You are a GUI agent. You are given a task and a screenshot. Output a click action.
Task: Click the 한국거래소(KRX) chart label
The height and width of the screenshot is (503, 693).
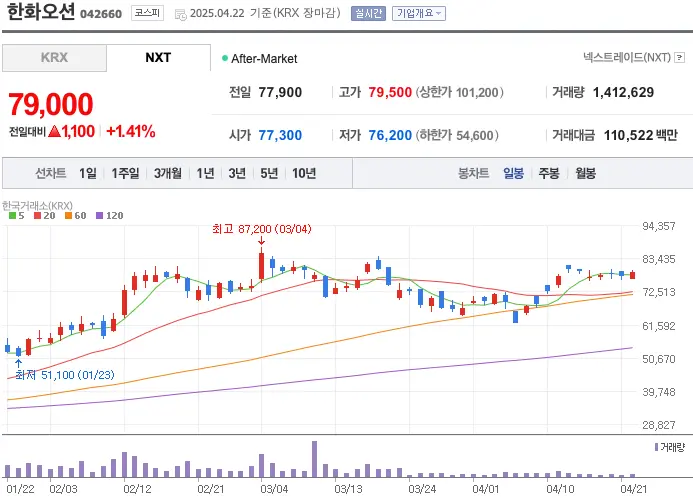[37, 206]
